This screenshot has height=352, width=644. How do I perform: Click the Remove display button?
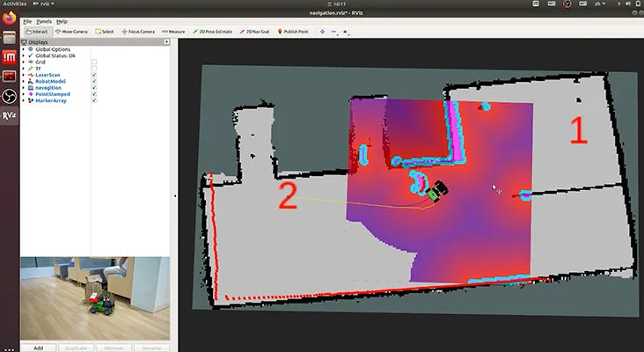point(113,348)
